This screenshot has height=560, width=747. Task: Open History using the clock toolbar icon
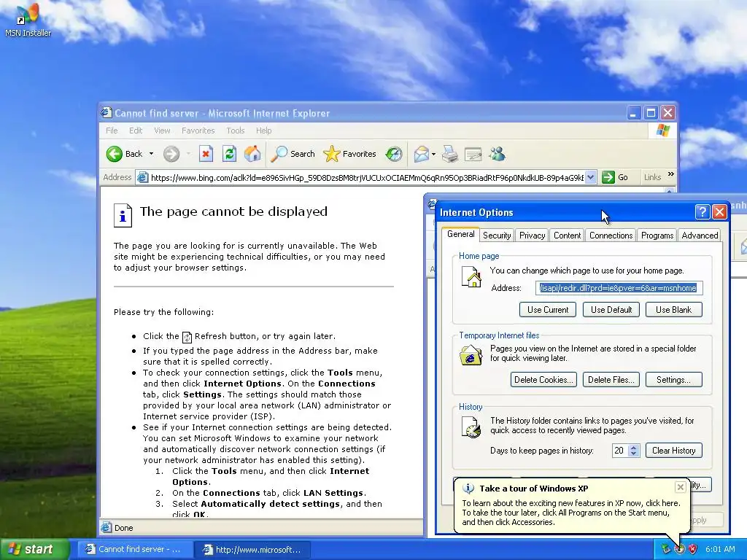394,154
